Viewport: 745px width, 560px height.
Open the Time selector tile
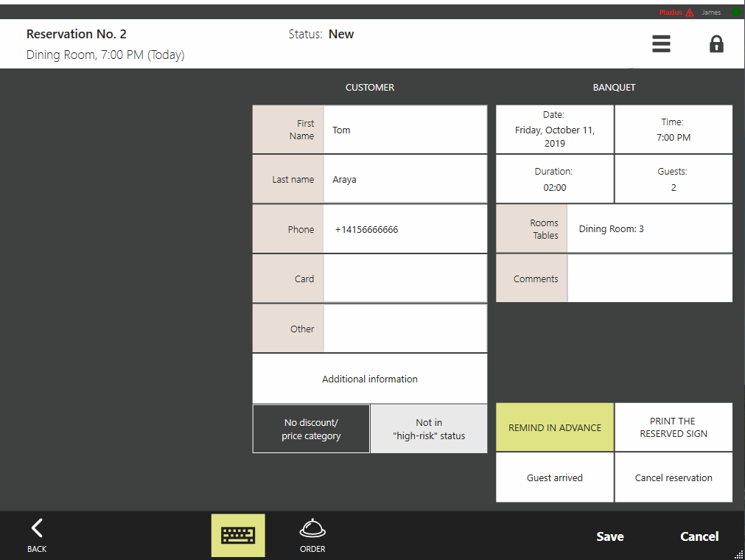674,130
